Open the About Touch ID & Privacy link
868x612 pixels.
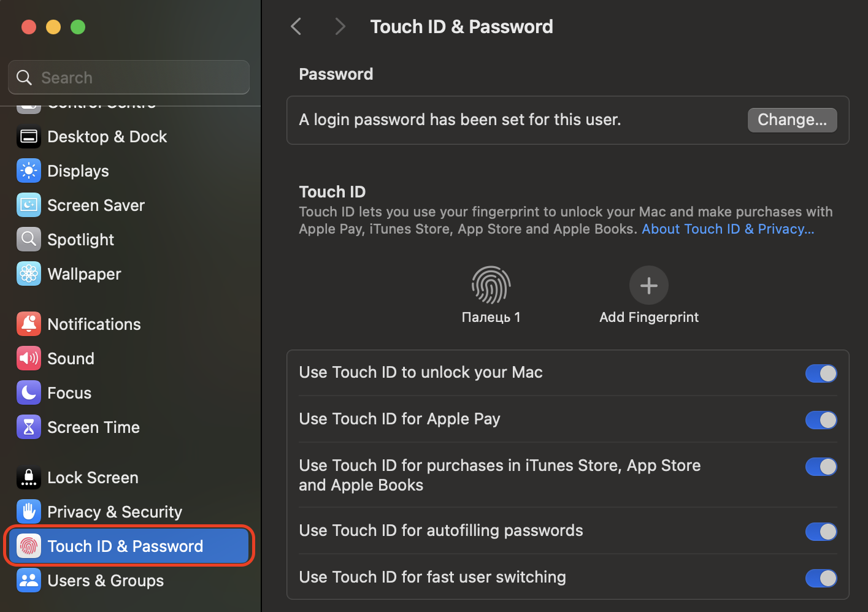click(x=727, y=228)
